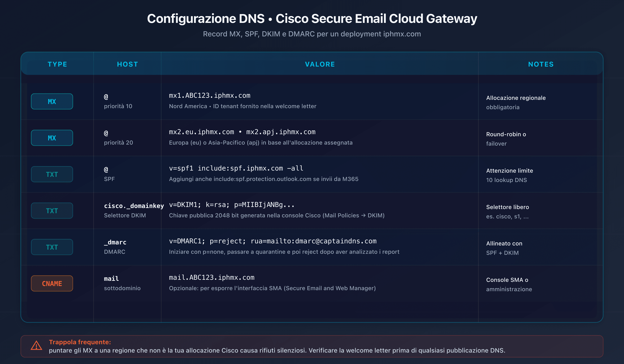This screenshot has width=624, height=364.
Task: Select the TYPE column header
Action: pyautogui.click(x=57, y=64)
